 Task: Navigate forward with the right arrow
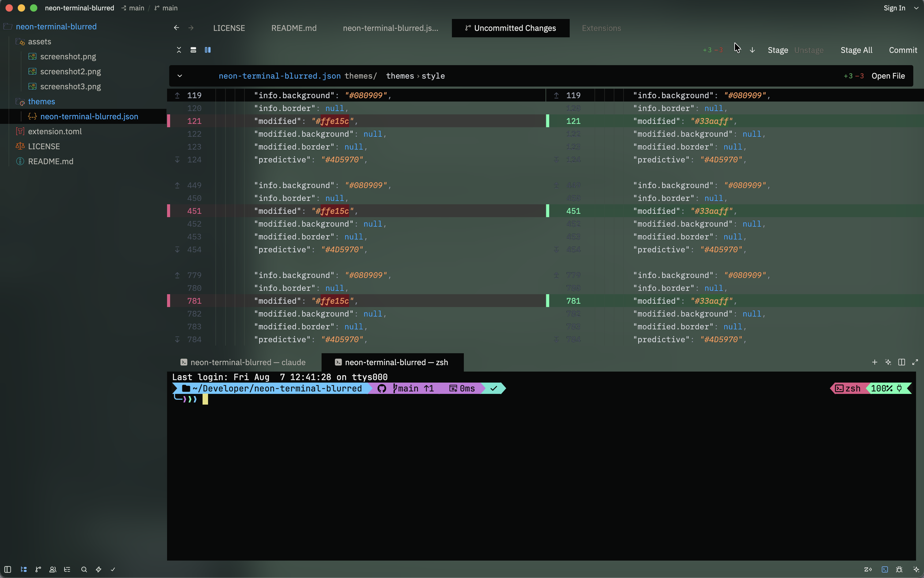coord(191,28)
